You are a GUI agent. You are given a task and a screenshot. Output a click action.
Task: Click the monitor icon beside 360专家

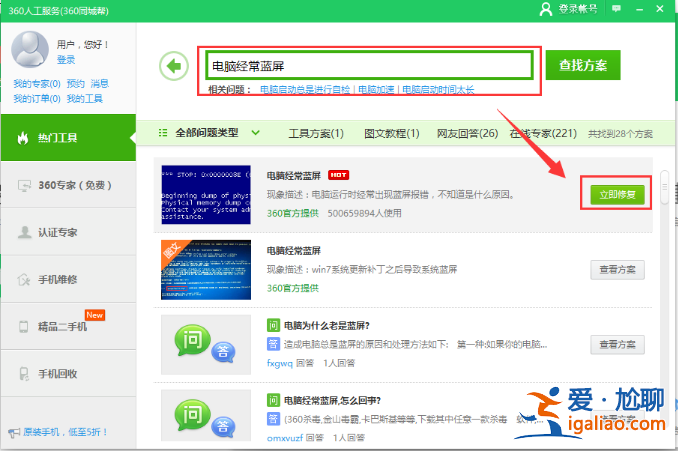24,186
